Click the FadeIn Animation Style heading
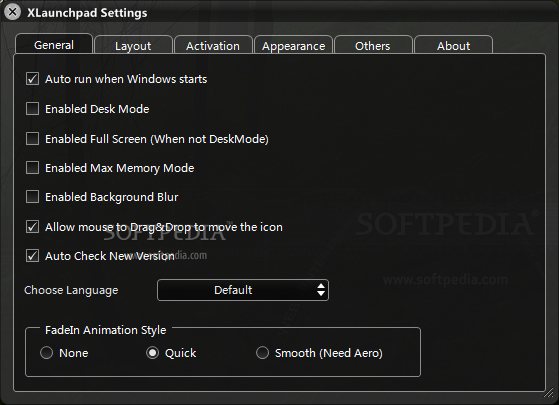The height and width of the screenshot is (405, 559). click(x=106, y=330)
